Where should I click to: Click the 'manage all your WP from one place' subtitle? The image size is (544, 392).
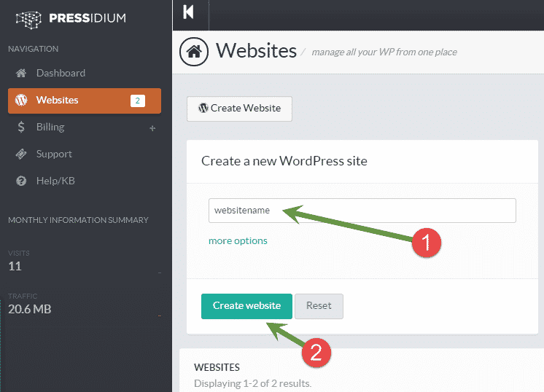click(384, 52)
